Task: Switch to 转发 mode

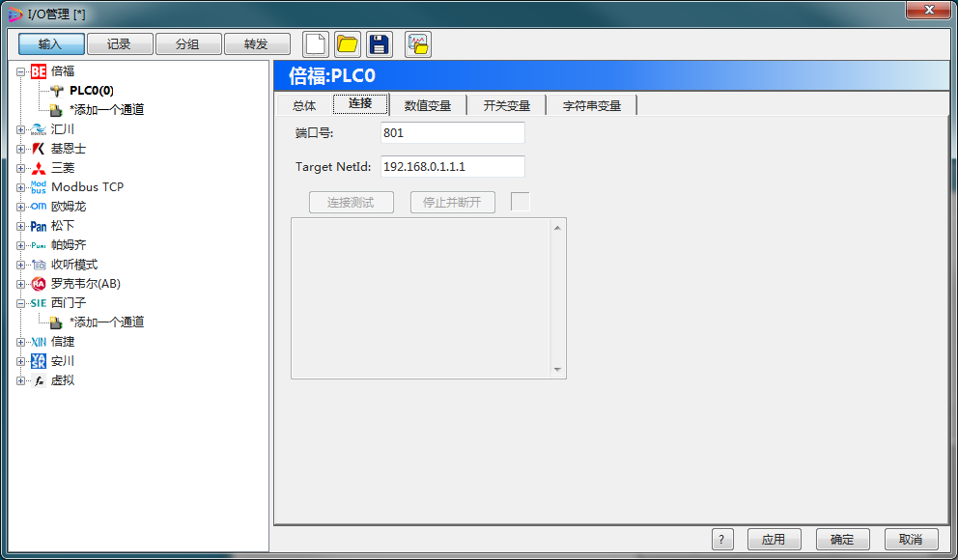Action: [x=257, y=44]
